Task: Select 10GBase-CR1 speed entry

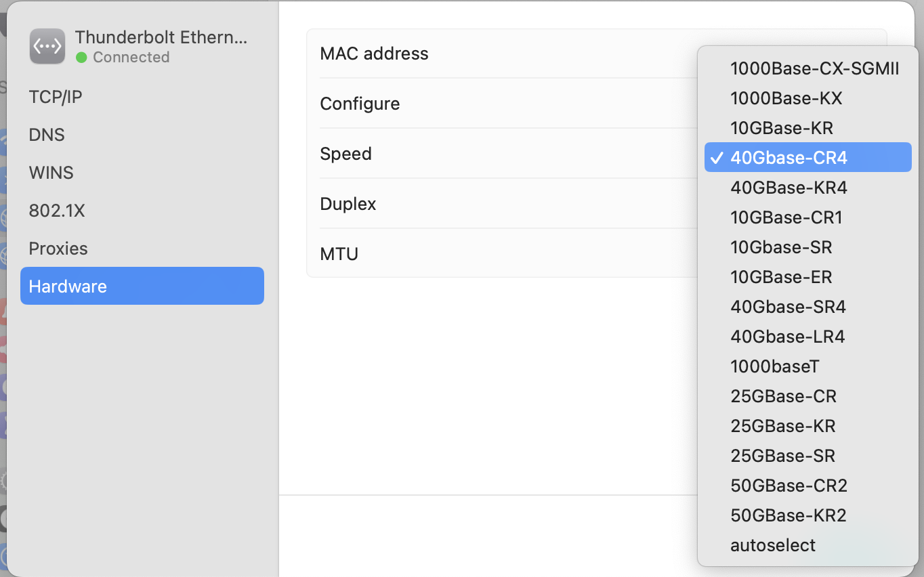Action: [x=786, y=217]
